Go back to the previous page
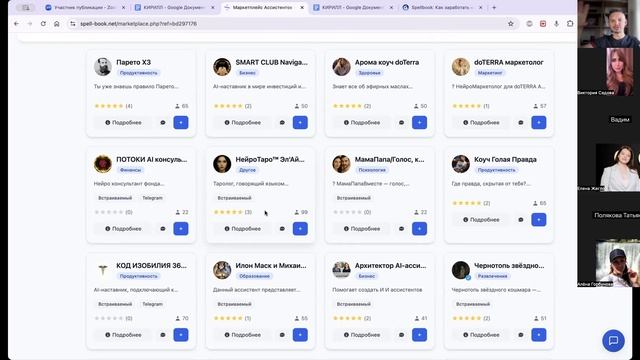The width and height of the screenshot is (640, 360). pyautogui.click(x=16, y=24)
